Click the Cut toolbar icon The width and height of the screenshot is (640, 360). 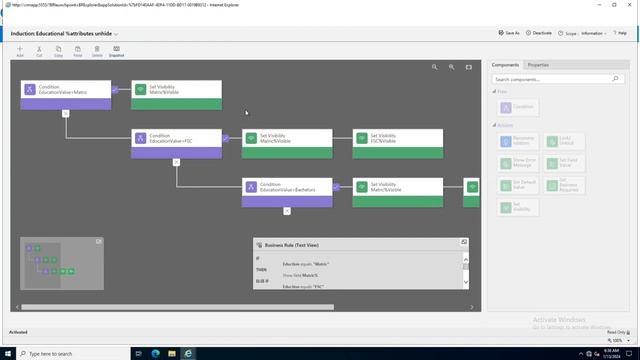[x=39, y=51]
